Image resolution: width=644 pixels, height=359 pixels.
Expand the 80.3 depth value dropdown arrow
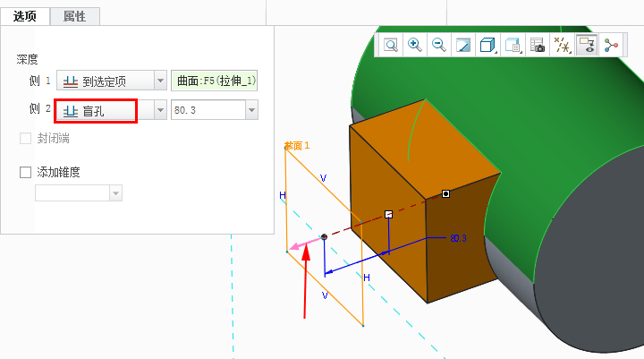click(251, 110)
